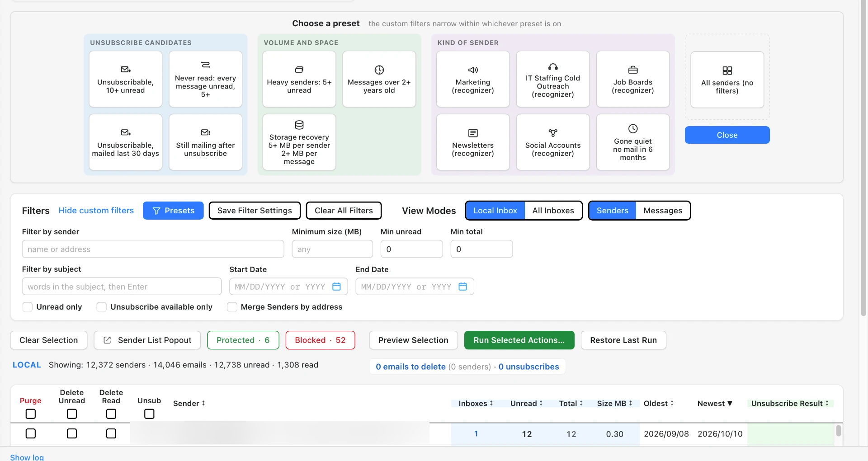The width and height of the screenshot is (868, 461).
Task: Choose the 'Never read: every message unread' preset
Action: click(x=205, y=79)
